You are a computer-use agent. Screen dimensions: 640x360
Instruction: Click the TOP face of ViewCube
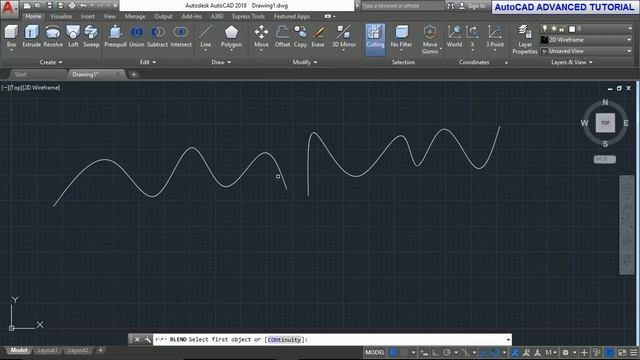point(605,123)
